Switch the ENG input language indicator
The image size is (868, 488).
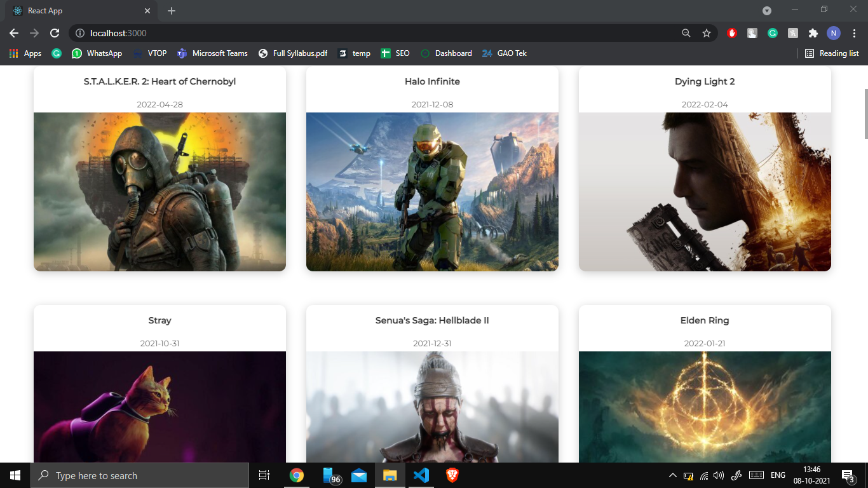point(778,475)
